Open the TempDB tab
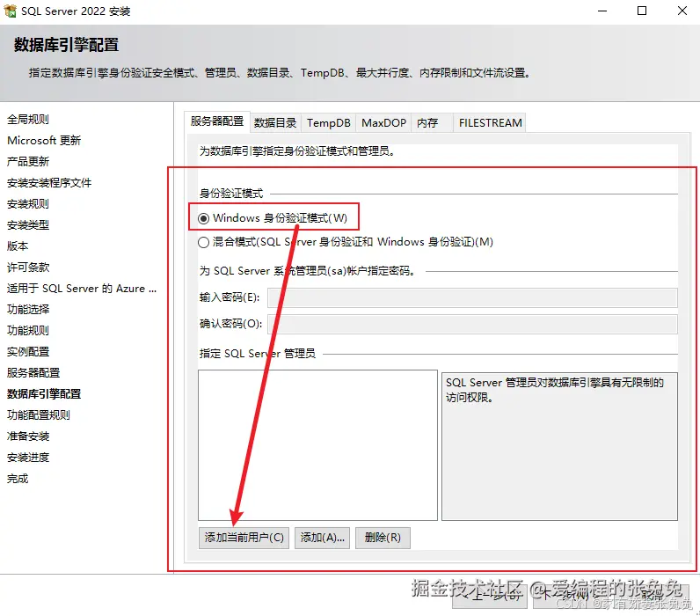Screen dimensions: 700x616 [329, 123]
